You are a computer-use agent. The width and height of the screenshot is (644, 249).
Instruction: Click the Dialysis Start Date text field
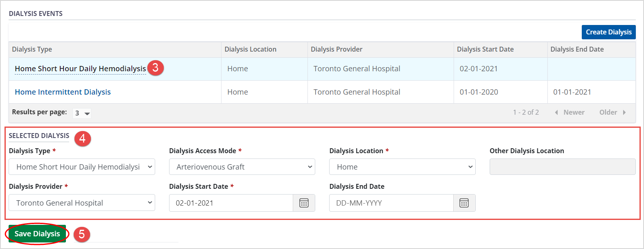(x=231, y=203)
